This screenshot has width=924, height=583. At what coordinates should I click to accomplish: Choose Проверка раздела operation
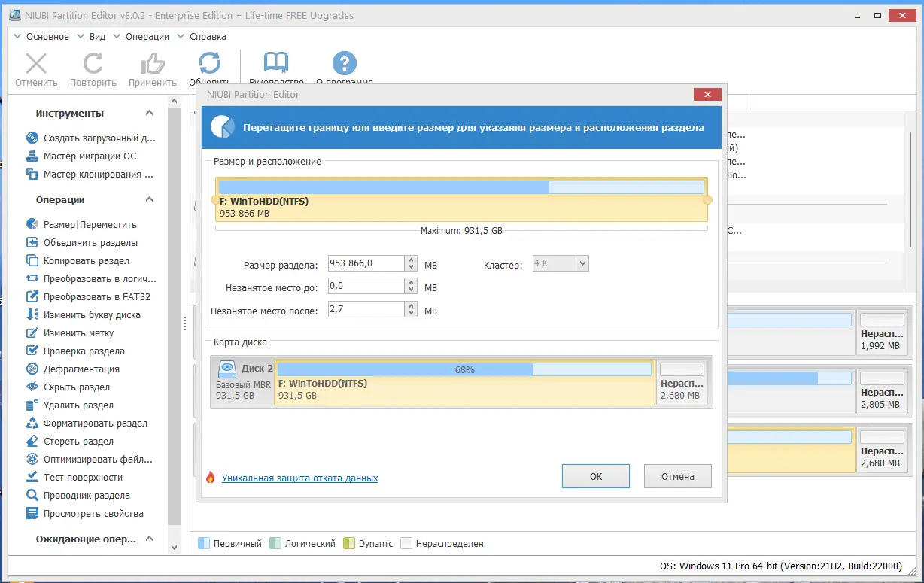[x=75, y=351]
